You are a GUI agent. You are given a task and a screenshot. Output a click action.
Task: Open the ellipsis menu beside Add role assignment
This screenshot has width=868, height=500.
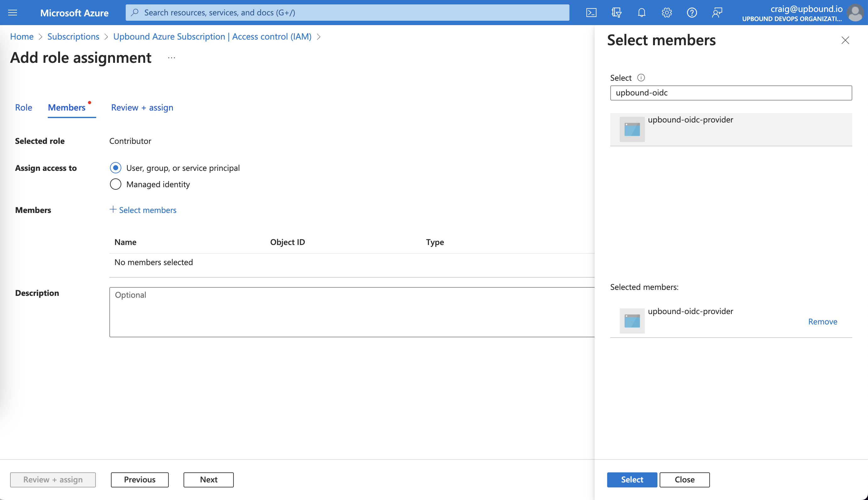(x=172, y=58)
